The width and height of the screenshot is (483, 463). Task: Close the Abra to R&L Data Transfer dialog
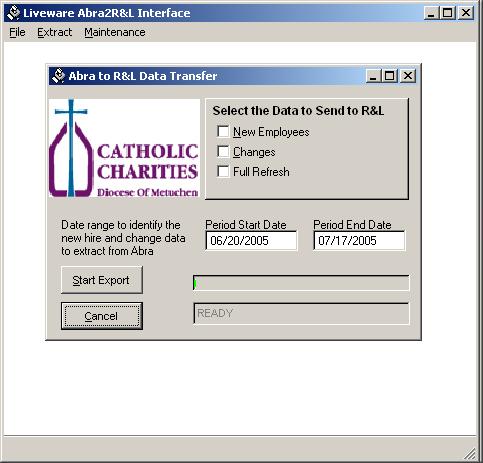[408, 76]
